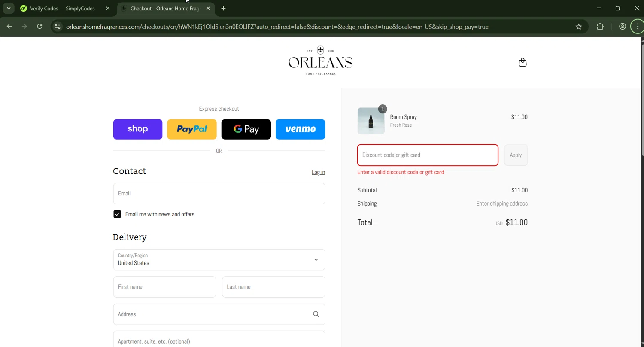This screenshot has width=644, height=347.
Task: Click the browser address bar URL
Action: tap(277, 27)
